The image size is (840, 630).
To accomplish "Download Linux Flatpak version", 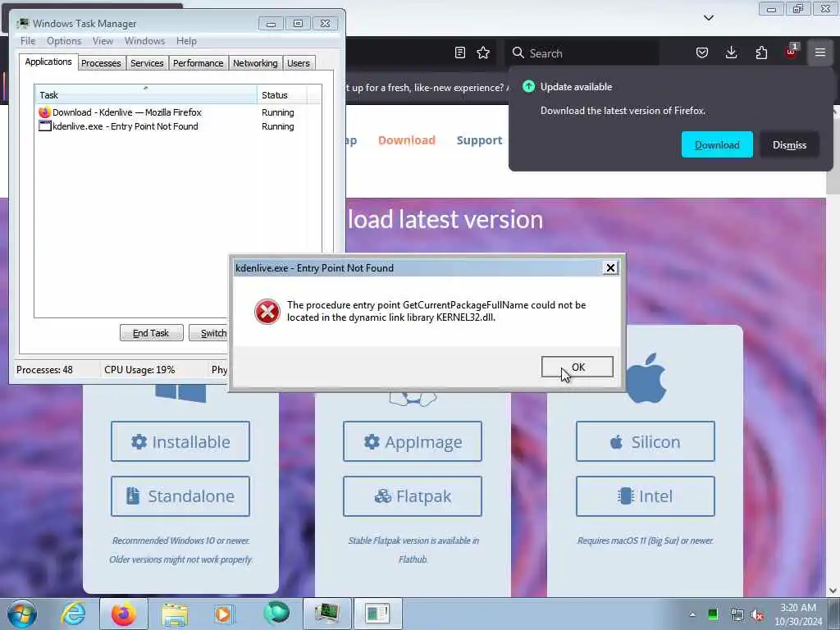I will [x=413, y=496].
